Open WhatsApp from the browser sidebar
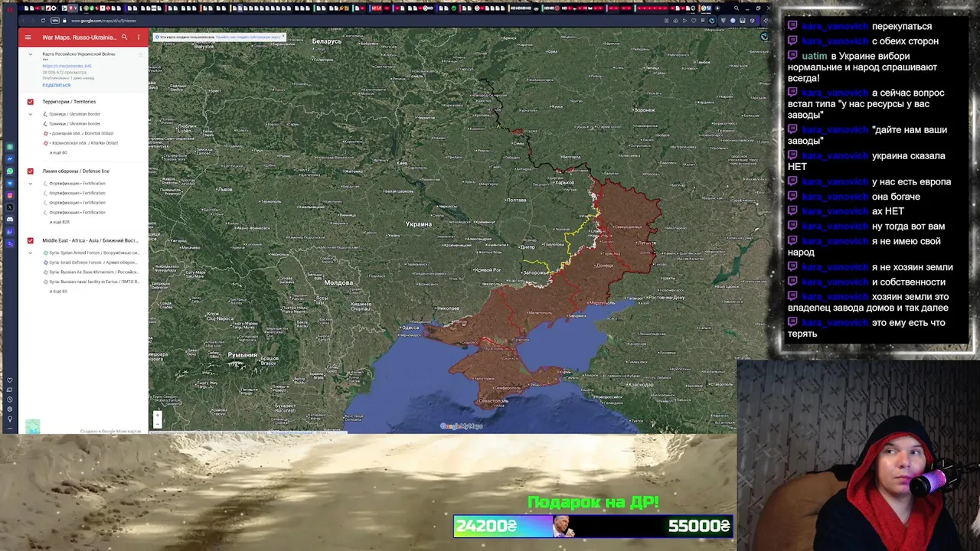This screenshot has height=551, width=980. point(10,171)
